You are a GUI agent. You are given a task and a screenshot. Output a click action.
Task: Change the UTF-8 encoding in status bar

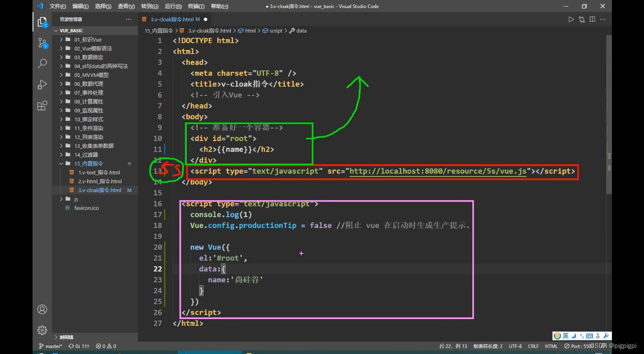[x=515, y=346]
